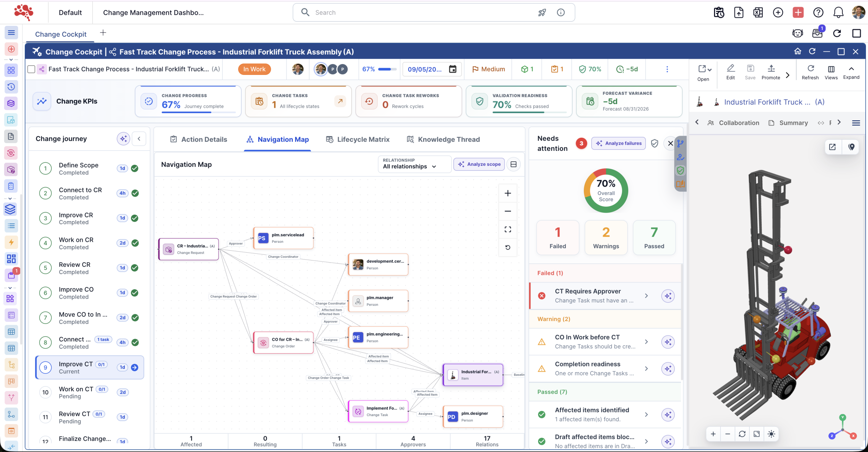
Task: Switch to the Action Details tab
Action: coord(199,139)
